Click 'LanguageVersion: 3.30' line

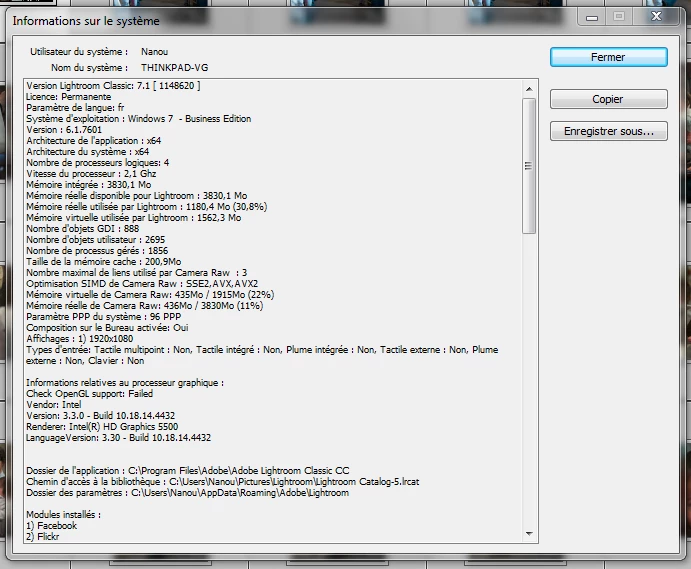(119, 438)
